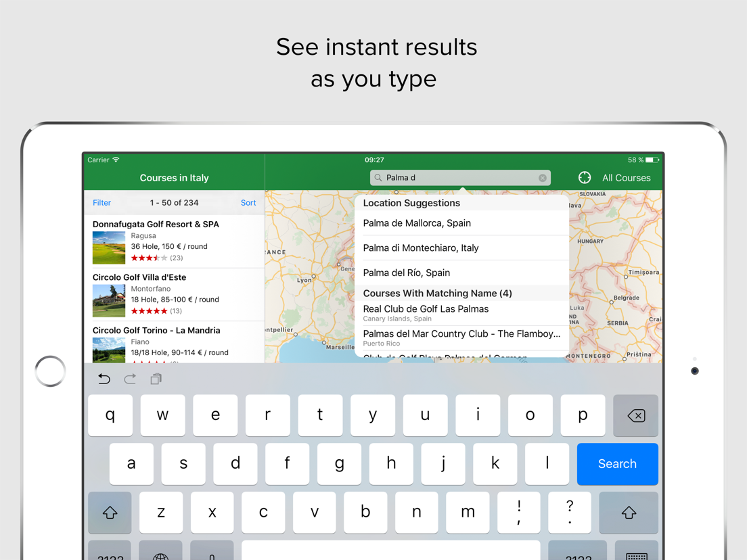Image resolution: width=747 pixels, height=560 pixels.
Task: Tap the Timișoara label on map
Action: click(643, 273)
